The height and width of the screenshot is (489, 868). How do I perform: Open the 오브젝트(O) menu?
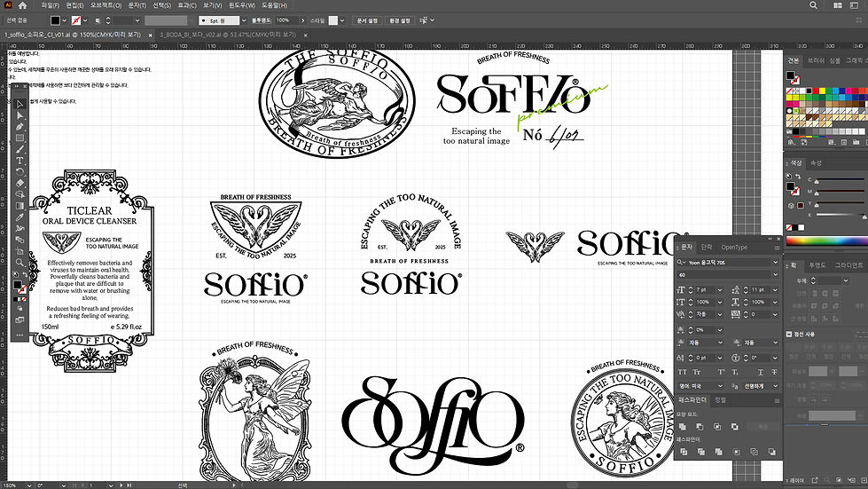(106, 5)
